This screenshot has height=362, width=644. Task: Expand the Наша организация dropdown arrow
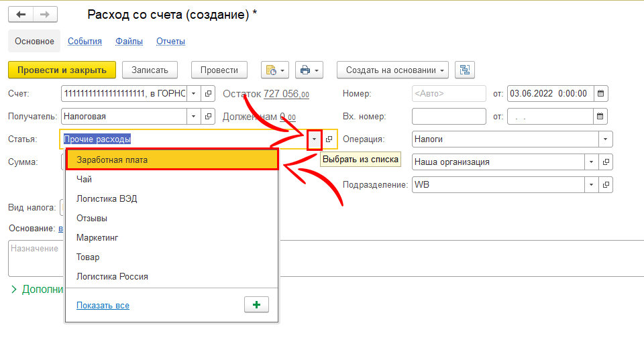[x=592, y=162]
